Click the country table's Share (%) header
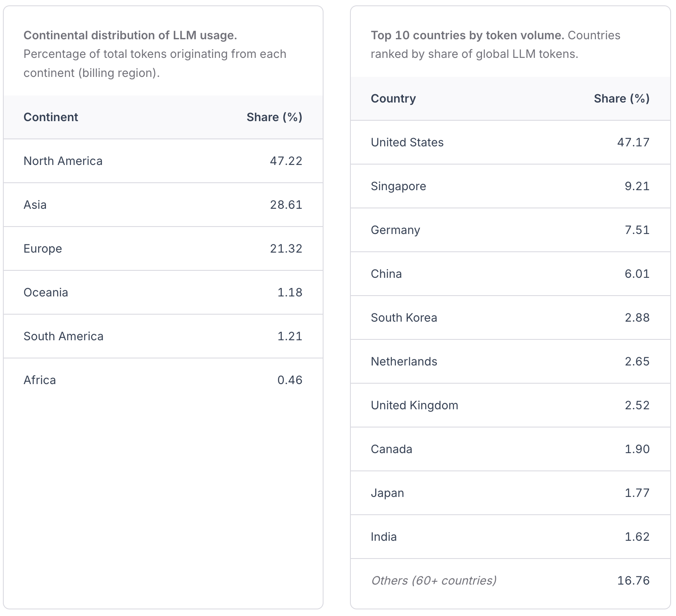Image resolution: width=676 pixels, height=616 pixels. 621,99
